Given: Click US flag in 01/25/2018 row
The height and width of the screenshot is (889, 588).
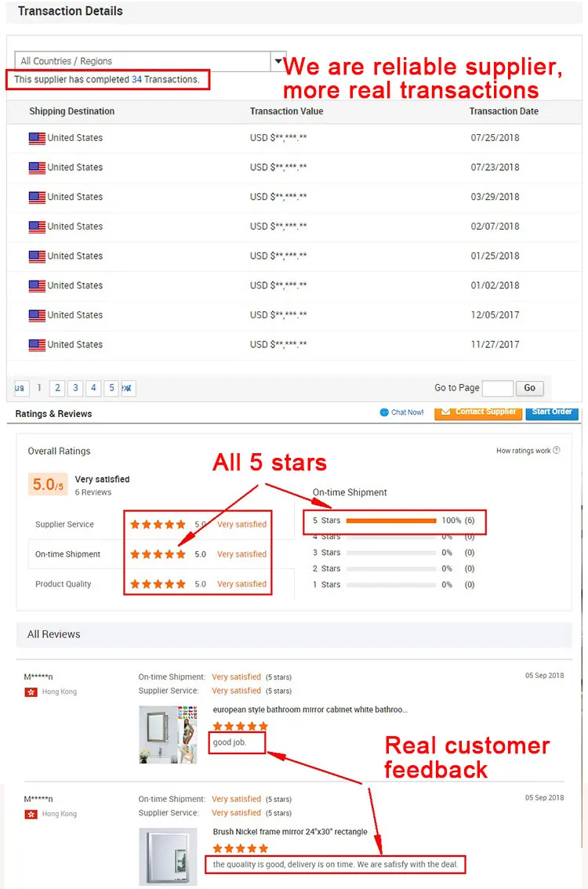Looking at the screenshot, I should point(37,256).
